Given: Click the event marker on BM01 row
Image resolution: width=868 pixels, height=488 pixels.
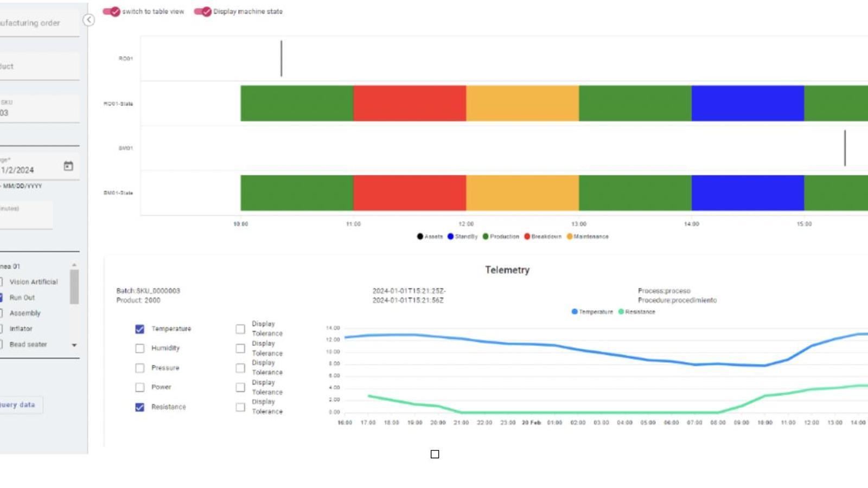Looking at the screenshot, I should coord(845,148).
